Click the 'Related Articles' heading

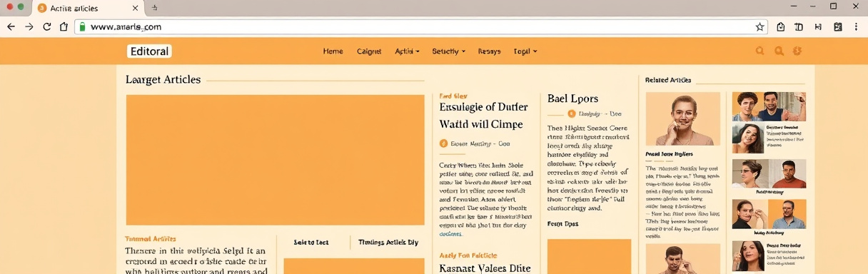pos(668,81)
